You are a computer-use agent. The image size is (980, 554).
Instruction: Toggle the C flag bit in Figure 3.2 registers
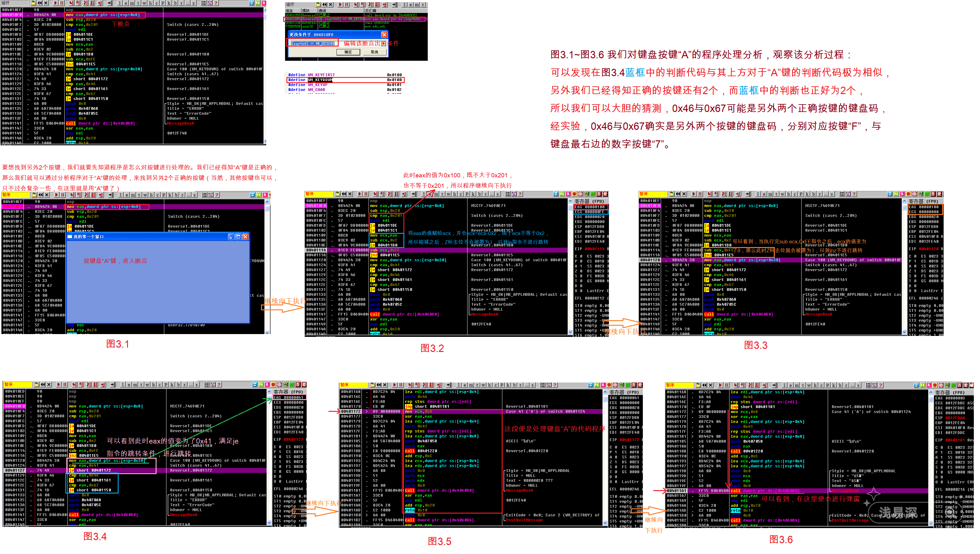point(581,256)
